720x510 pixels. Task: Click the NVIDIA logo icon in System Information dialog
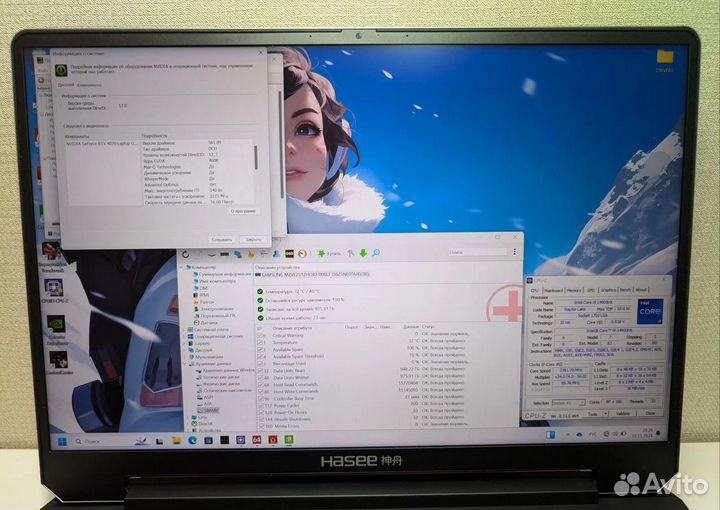[x=62, y=70]
